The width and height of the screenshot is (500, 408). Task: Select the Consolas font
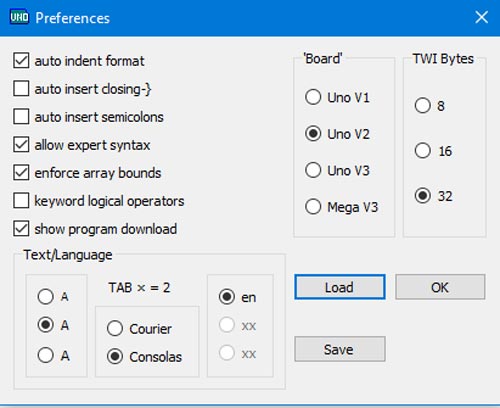115,357
